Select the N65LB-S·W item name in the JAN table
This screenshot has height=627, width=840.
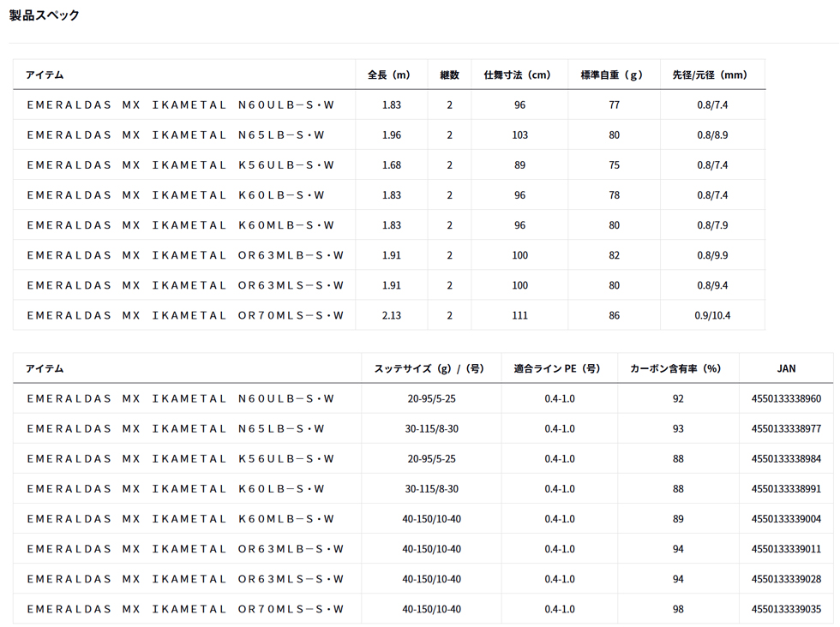tap(176, 429)
